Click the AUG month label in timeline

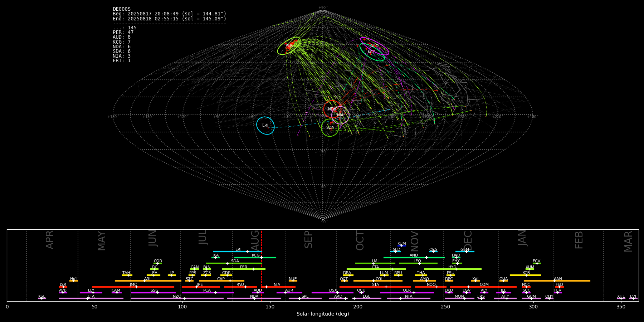click(x=255, y=240)
